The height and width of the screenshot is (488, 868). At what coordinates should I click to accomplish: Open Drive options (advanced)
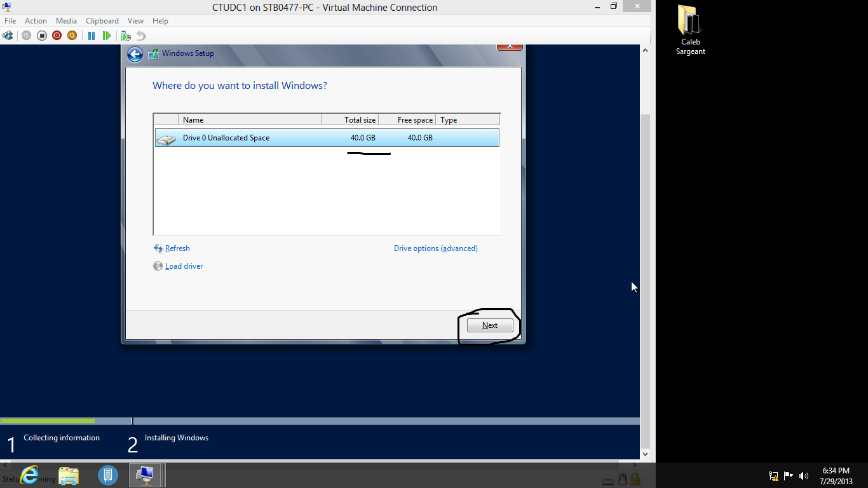coord(436,248)
